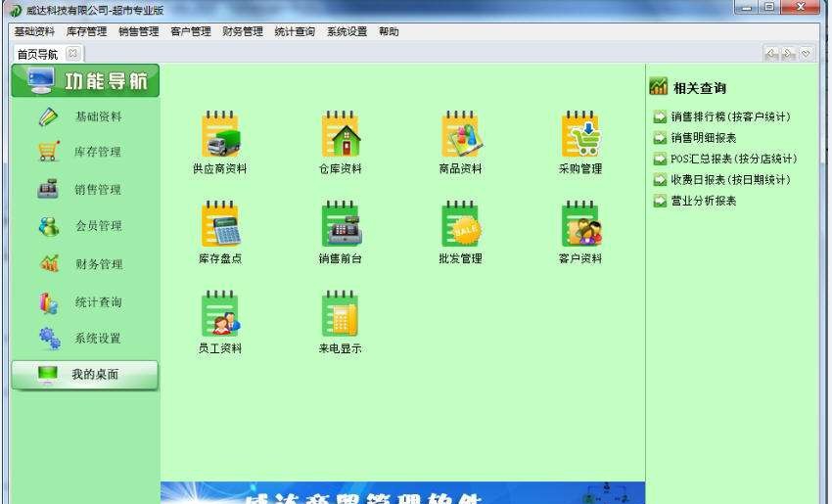The width and height of the screenshot is (832, 504).
Task: Select 会员管理 in the navigation sidebar
Action: click(x=79, y=226)
